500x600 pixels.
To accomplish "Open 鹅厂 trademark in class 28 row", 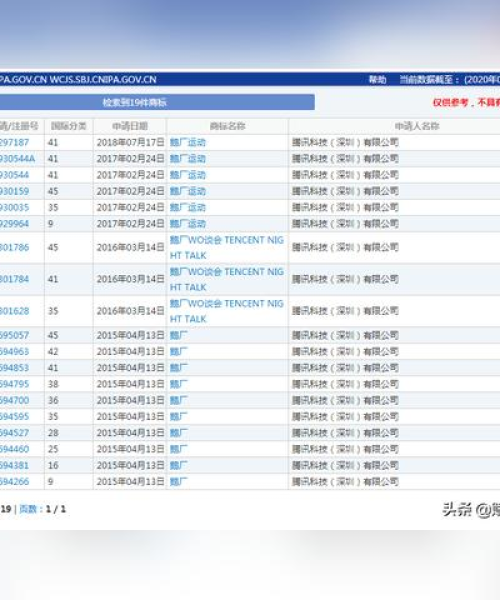I will (179, 433).
